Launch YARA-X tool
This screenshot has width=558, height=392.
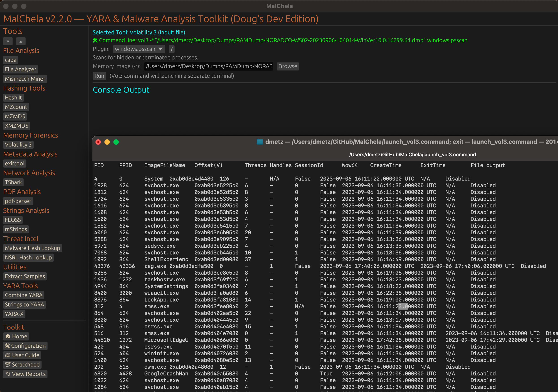pyautogui.click(x=14, y=314)
